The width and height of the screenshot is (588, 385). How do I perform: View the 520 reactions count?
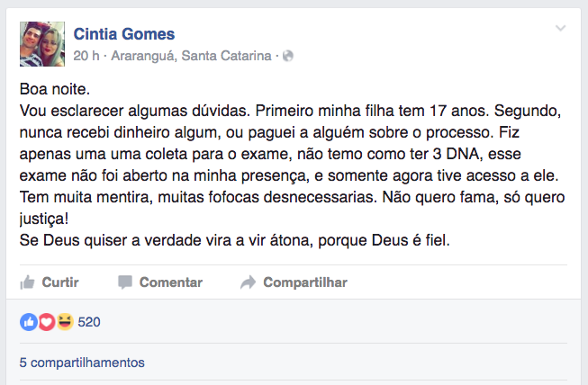(x=89, y=321)
